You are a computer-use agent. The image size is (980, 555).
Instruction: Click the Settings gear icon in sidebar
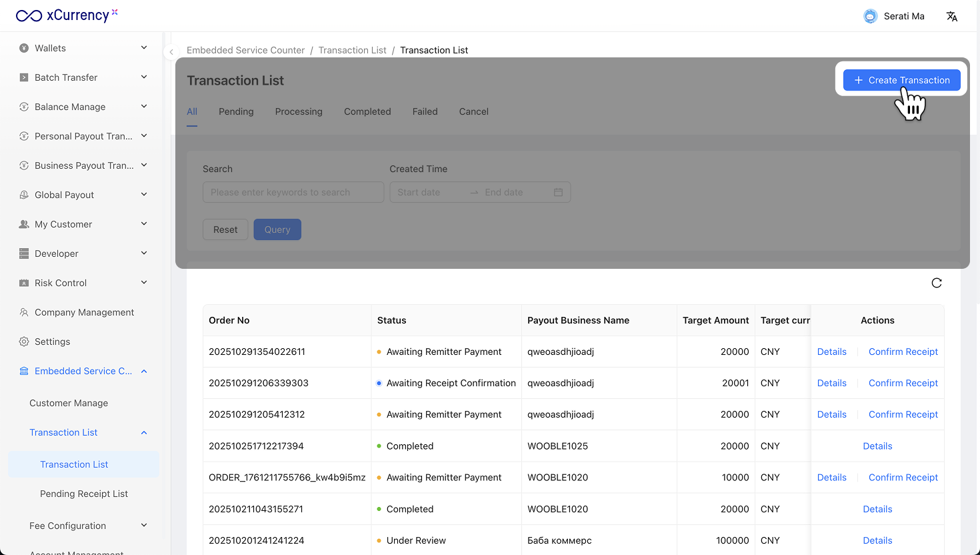pos(24,342)
